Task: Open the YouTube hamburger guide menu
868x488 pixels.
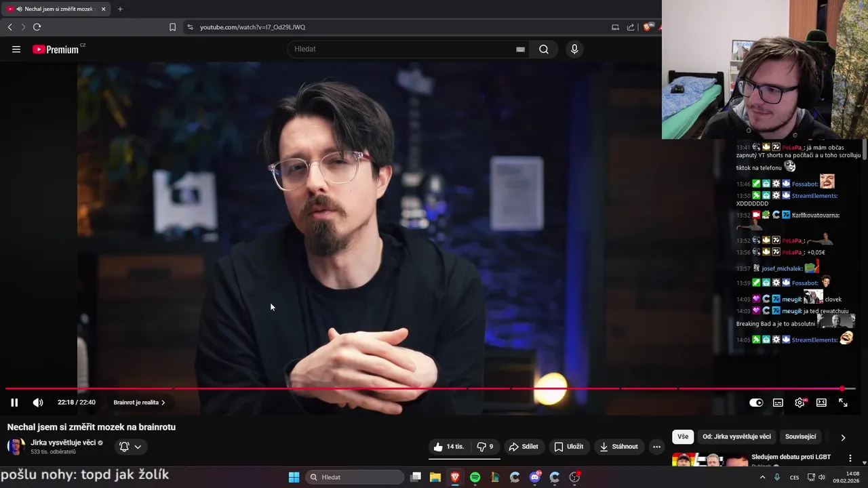Action: coord(16,49)
